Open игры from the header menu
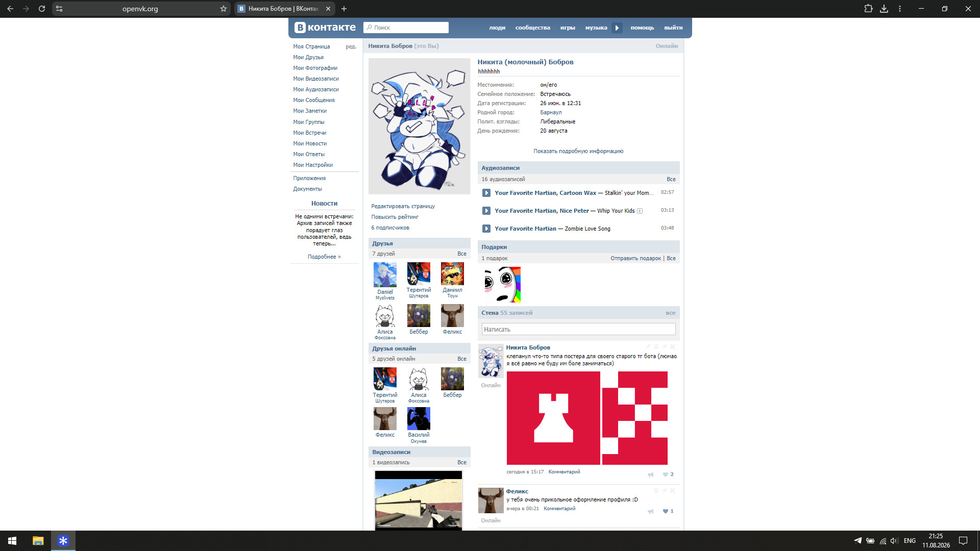Image resolution: width=980 pixels, height=551 pixels. [x=568, y=28]
